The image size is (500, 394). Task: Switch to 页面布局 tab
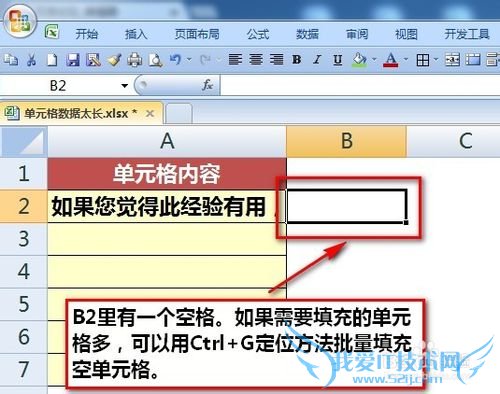point(197,34)
